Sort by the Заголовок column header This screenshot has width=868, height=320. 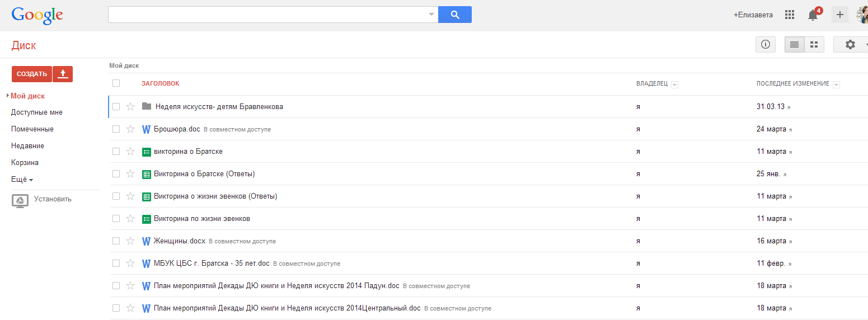pyautogui.click(x=160, y=84)
